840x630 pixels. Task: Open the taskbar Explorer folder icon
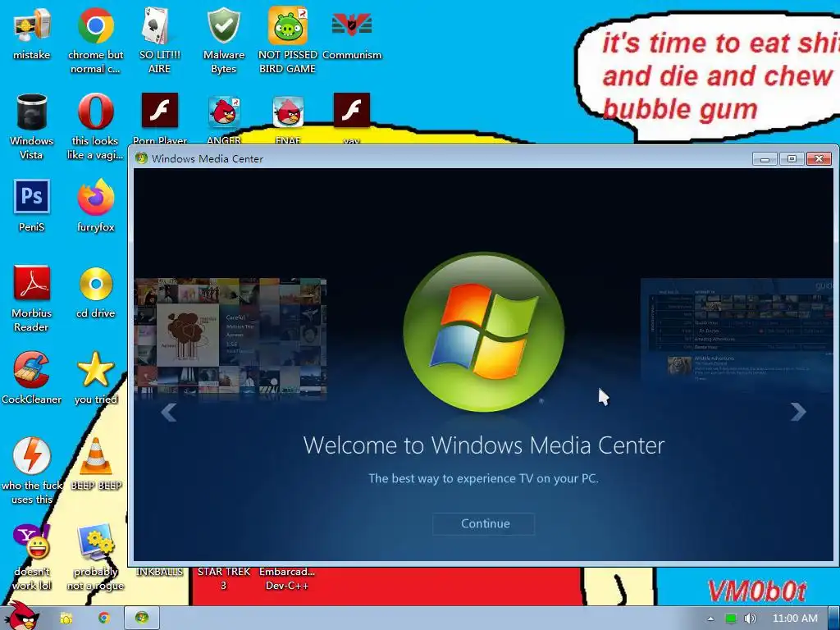coord(66,619)
